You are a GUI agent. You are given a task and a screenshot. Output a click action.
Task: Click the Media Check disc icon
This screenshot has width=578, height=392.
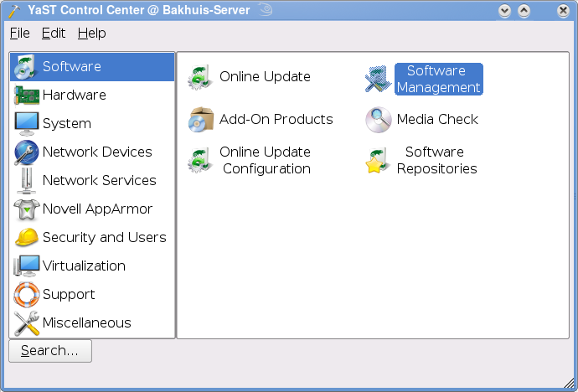[x=378, y=120]
